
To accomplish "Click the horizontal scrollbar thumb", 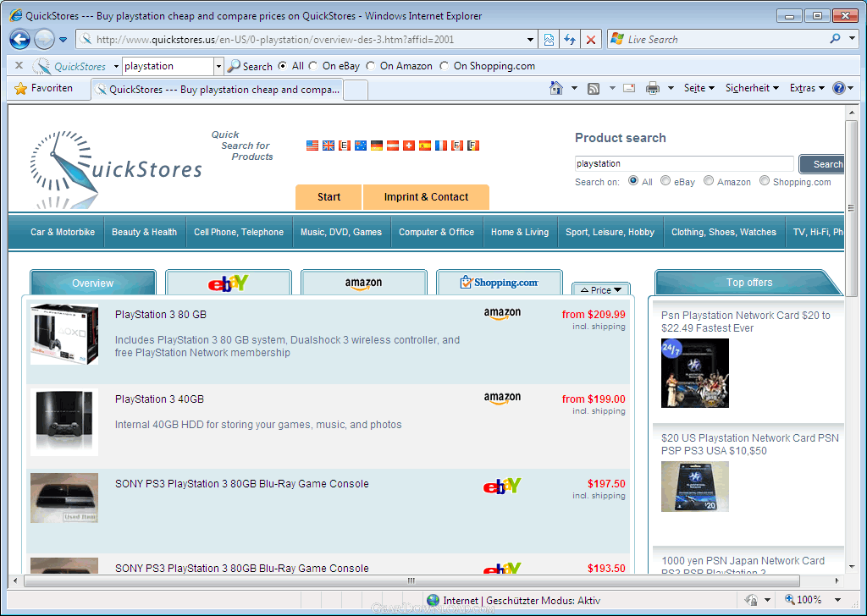I will click(411, 580).
